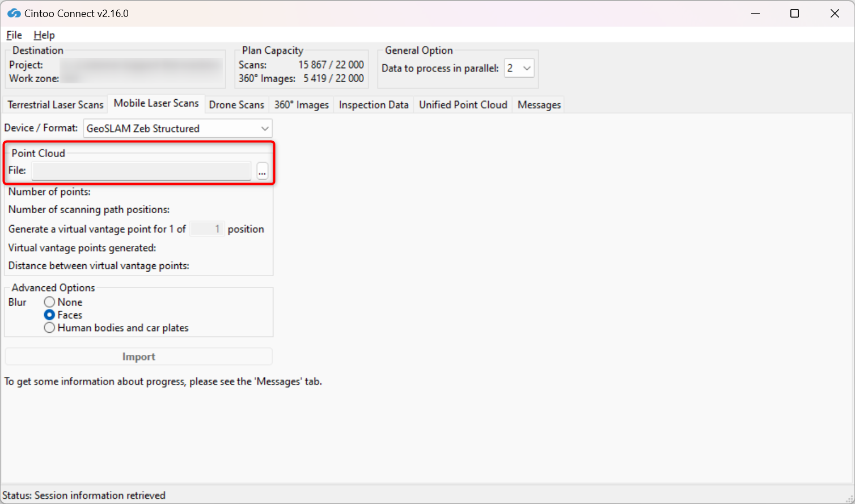This screenshot has width=855, height=504.
Task: Click the virtual vantage point position field
Action: (206, 229)
